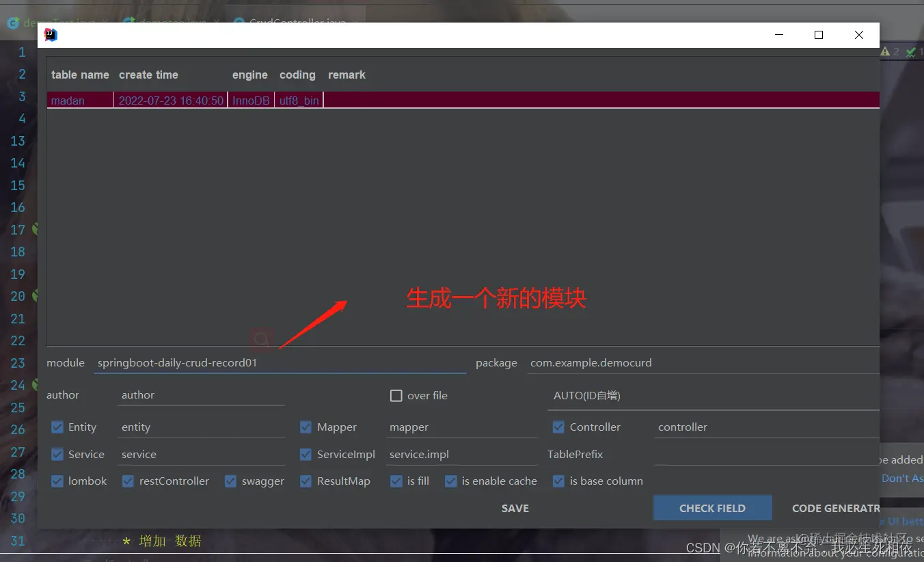Viewport: 924px width, 562px height.
Task: Click the CHECK FIELD button
Action: (x=712, y=508)
